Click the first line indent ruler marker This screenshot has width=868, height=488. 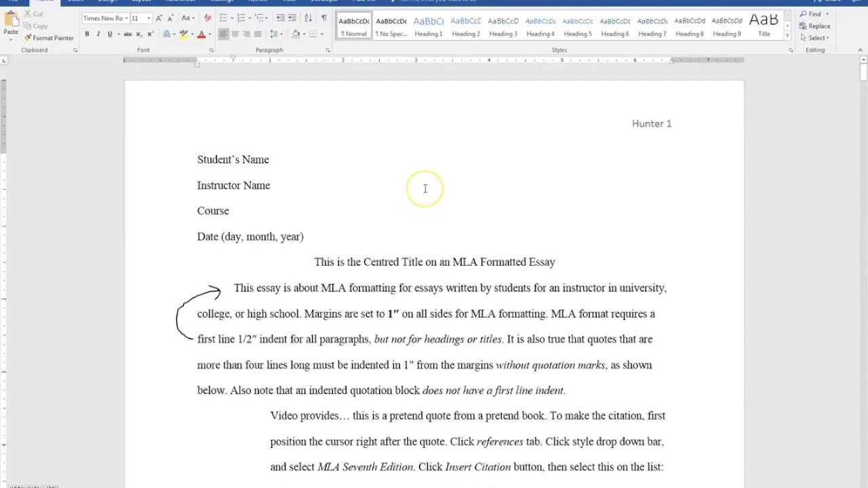[x=233, y=58]
